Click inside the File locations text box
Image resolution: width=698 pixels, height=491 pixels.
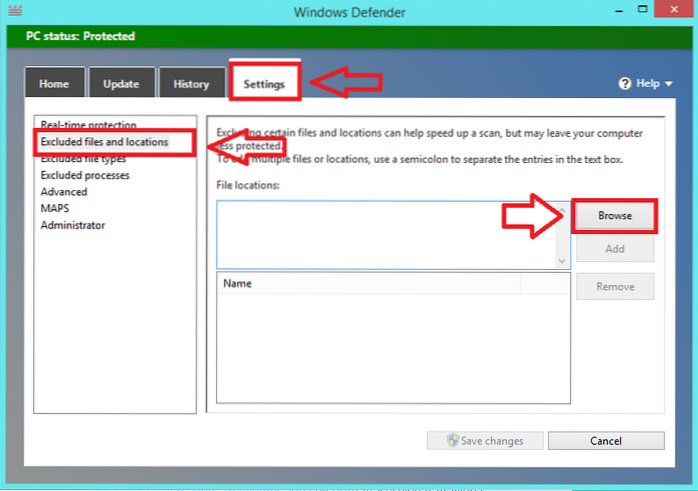tap(385, 235)
